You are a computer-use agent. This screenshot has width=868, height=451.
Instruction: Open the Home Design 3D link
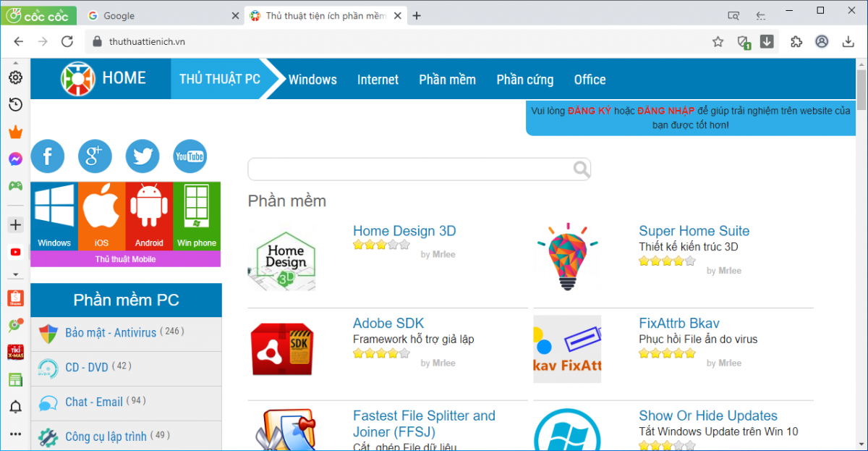pyautogui.click(x=404, y=231)
